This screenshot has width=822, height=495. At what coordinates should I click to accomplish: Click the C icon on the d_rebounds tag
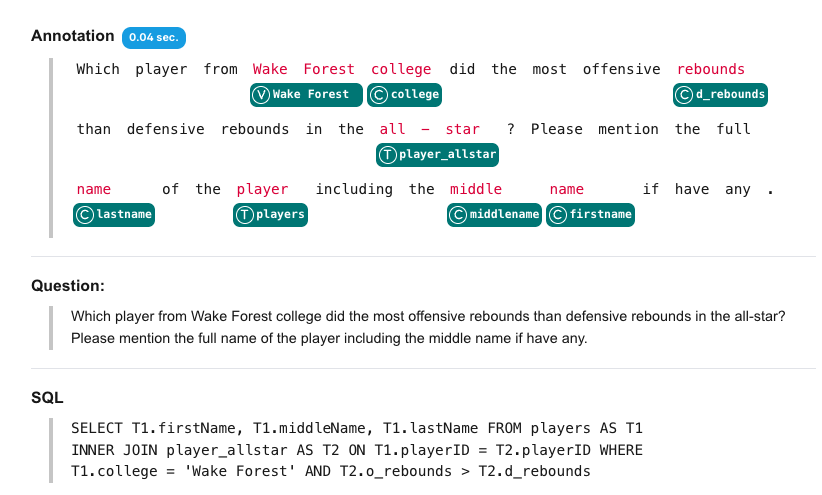(x=686, y=95)
